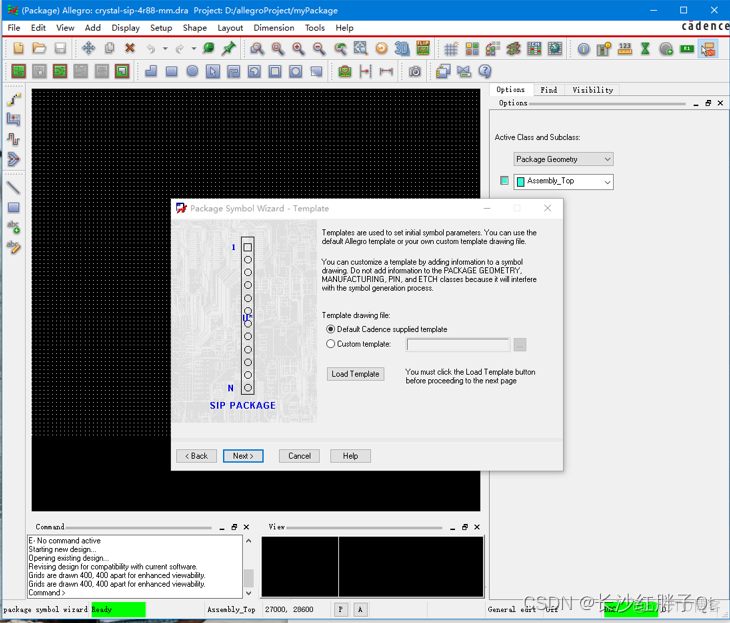730x623 pixels.
Task: Select the rectangle shape add icon
Action: (171, 71)
